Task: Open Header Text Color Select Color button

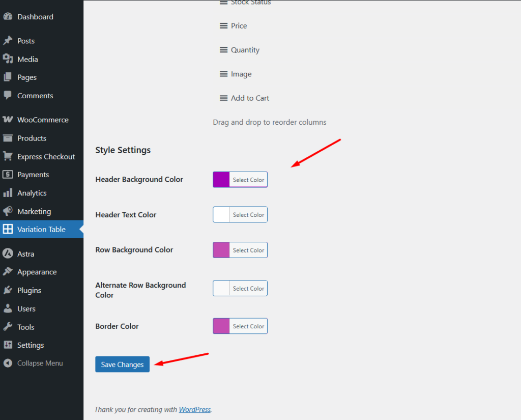Action: [x=248, y=215]
